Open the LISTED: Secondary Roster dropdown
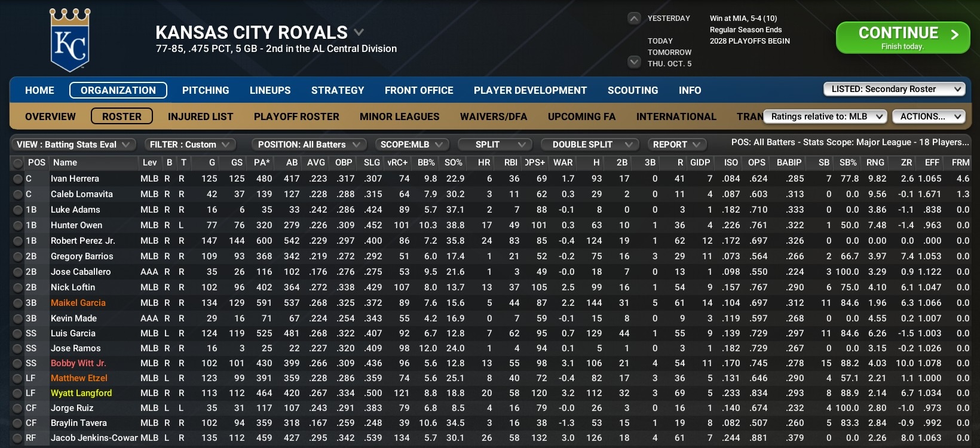 point(895,89)
